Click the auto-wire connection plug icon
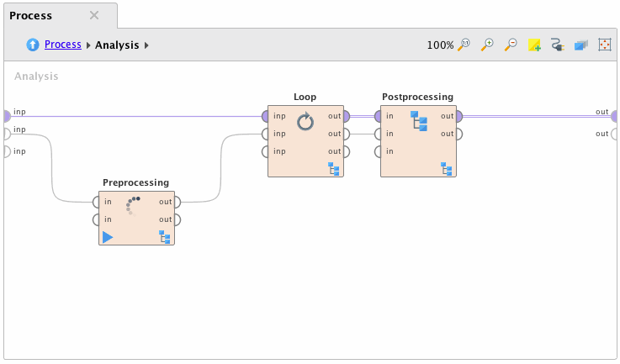The width and height of the screenshot is (620, 364). pos(557,45)
